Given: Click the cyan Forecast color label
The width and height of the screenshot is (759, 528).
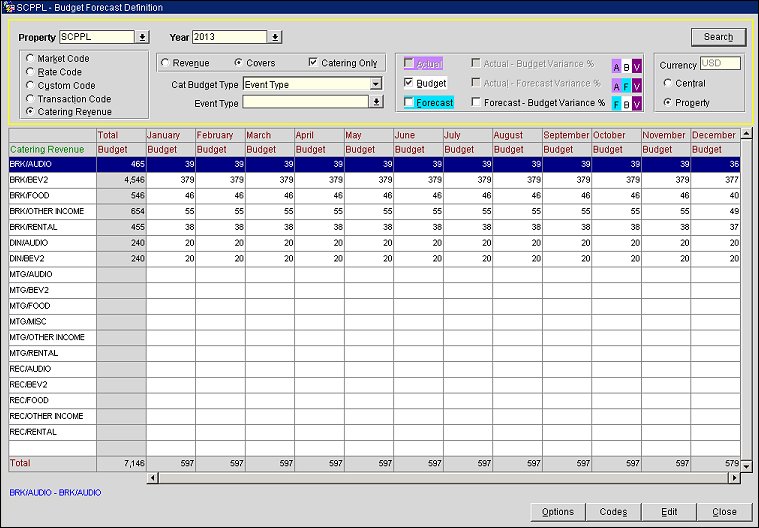Looking at the screenshot, I should [434, 103].
